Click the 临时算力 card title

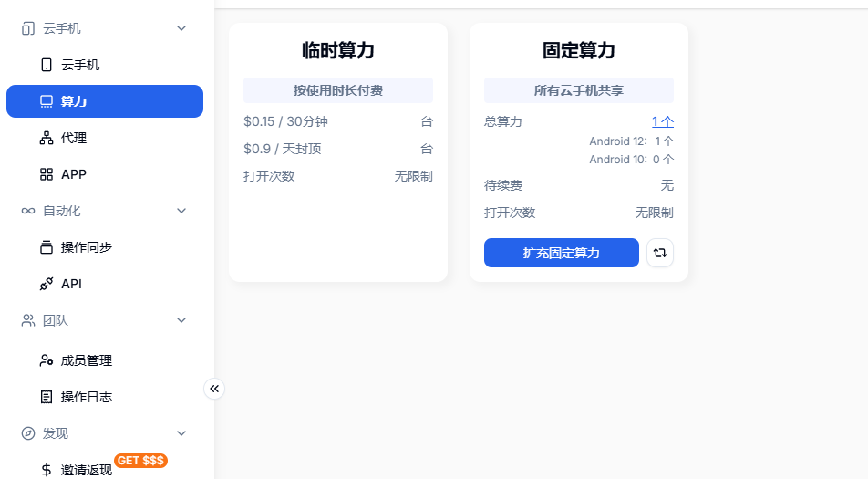[x=338, y=50]
